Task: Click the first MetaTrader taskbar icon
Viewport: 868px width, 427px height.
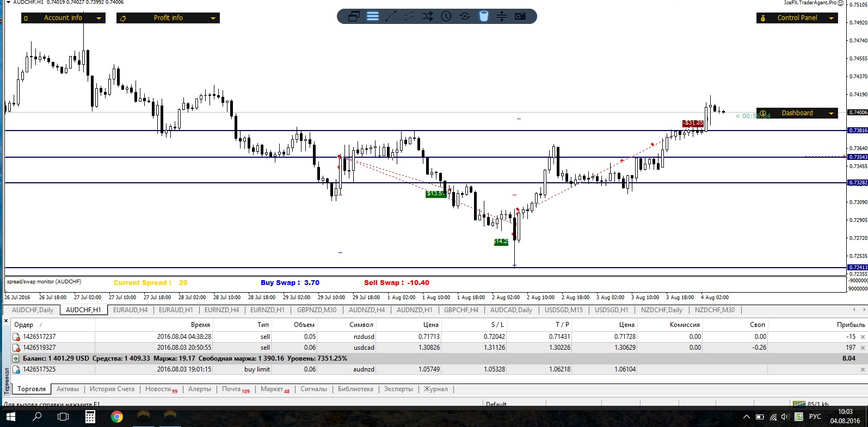Action: coord(143,417)
